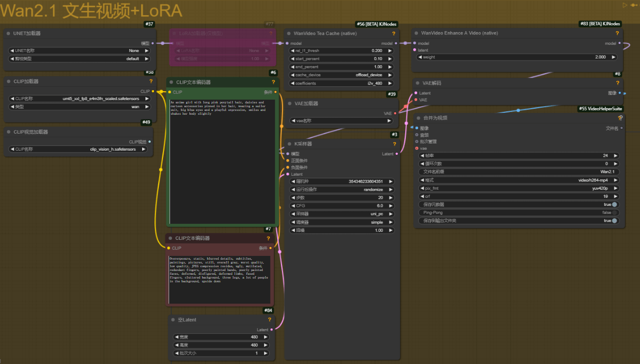Screen dimensions: 640x364
Task: Click the connector icon beside the play triangle
Action: [x=634, y=5]
